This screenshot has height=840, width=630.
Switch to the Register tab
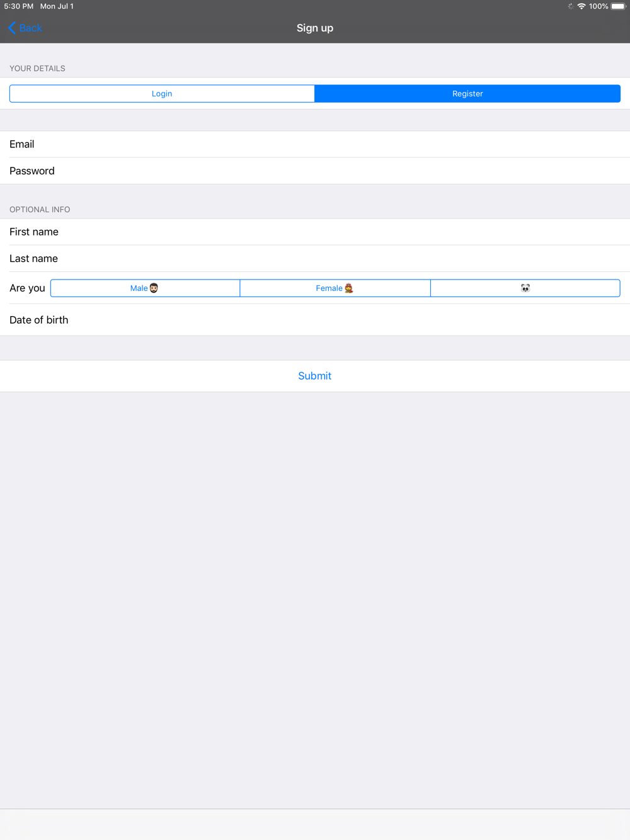tap(467, 93)
